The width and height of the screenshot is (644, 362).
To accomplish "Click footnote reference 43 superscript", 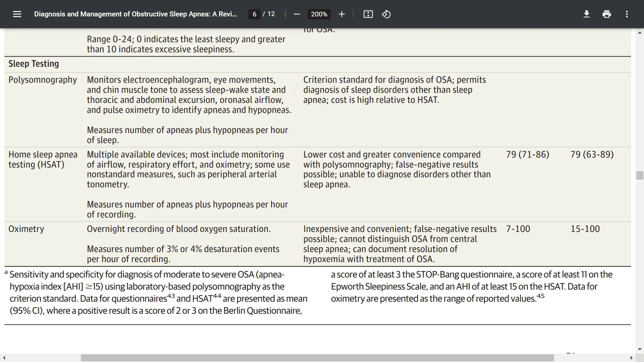I will [x=171, y=296].
